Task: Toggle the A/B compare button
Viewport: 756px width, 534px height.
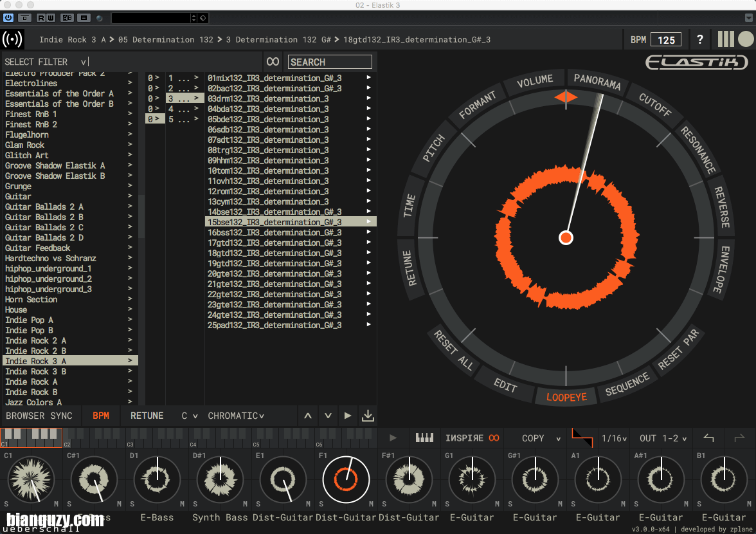Action: pyautogui.click(x=67, y=18)
